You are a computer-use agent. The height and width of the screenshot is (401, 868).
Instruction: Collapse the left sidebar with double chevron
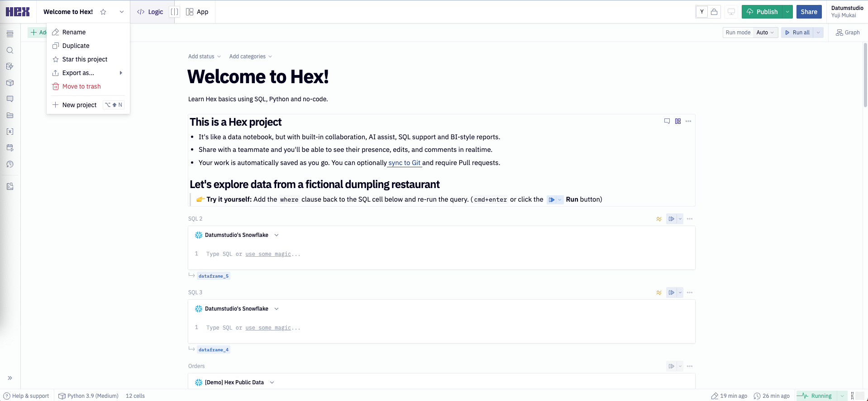click(x=10, y=378)
